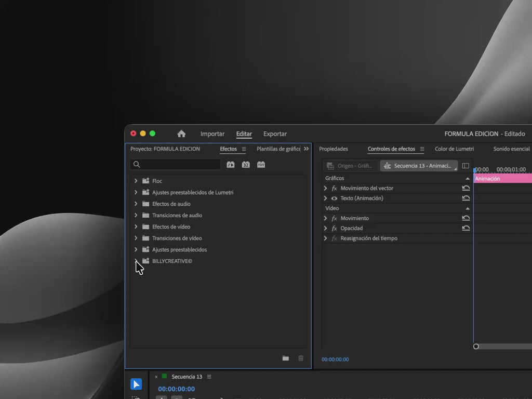Expand the BILLYCREATIVE© bin
The height and width of the screenshot is (399, 532).
pyautogui.click(x=136, y=261)
